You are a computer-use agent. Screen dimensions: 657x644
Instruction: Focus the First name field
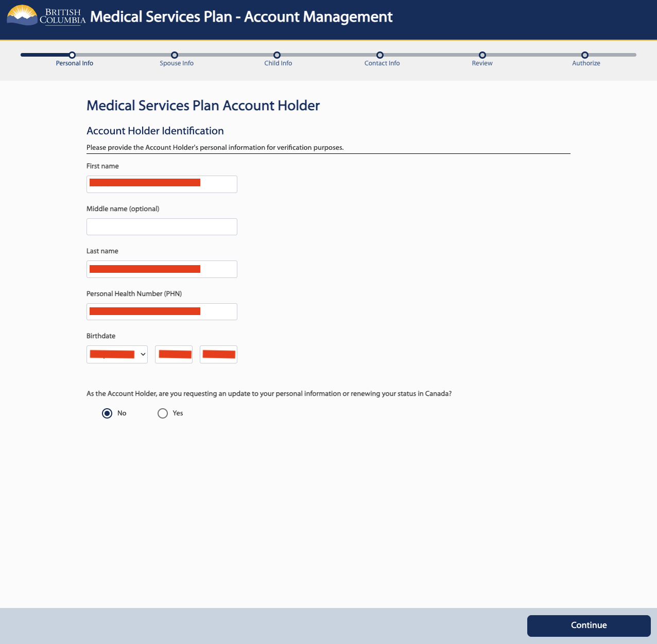click(162, 184)
